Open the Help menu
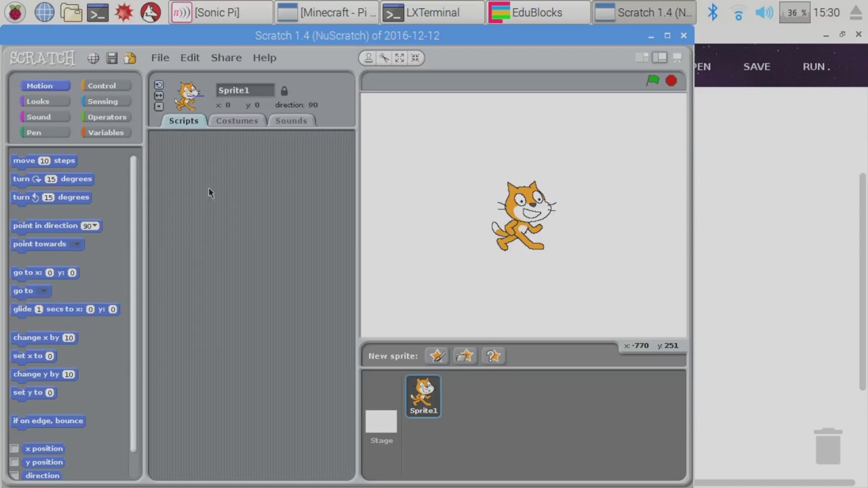The image size is (868, 488). point(264,58)
